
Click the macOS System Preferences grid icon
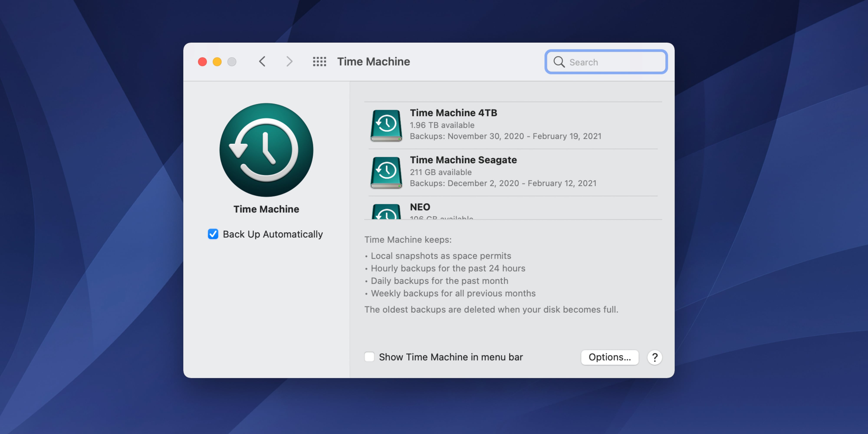click(319, 61)
